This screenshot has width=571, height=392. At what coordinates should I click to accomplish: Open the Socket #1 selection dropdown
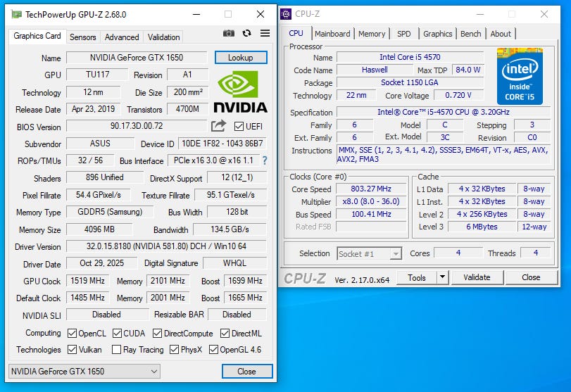click(x=369, y=253)
